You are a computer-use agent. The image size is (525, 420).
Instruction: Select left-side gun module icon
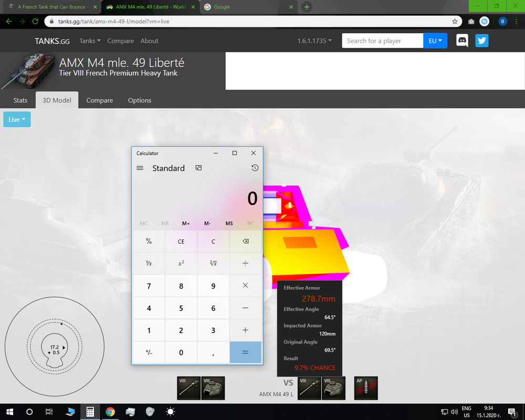tap(189, 388)
